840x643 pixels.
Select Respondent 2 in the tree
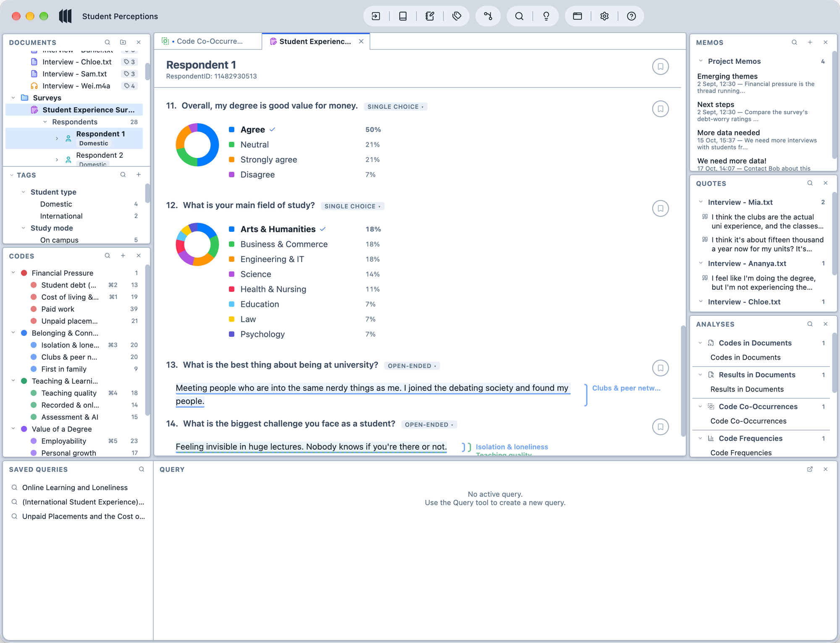pyautogui.click(x=100, y=155)
